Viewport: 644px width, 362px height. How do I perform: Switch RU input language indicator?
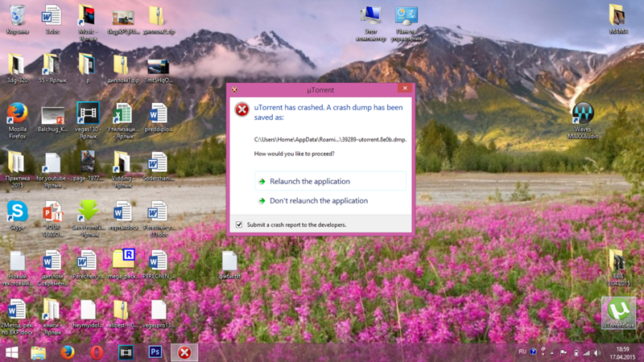pos(522,352)
